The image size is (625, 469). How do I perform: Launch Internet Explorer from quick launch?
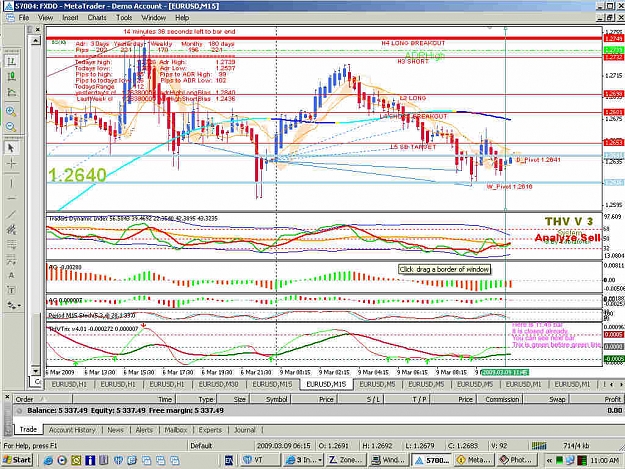click(x=48, y=461)
